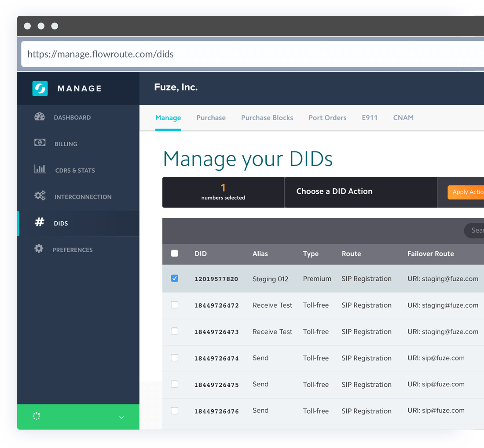This screenshot has height=448, width=484.
Task: Click the Send alias for 18449726474
Action: 260,358
